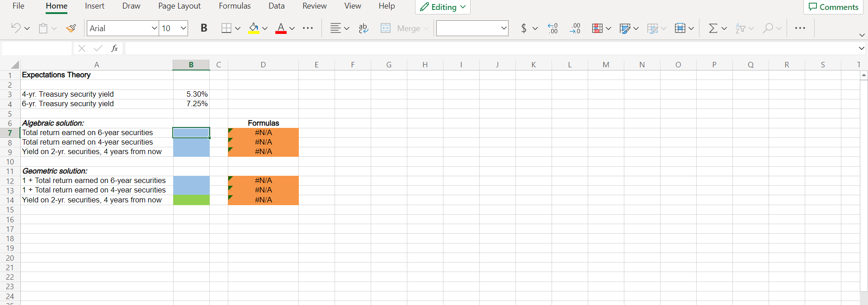Image resolution: width=868 pixels, height=305 pixels.
Task: Open the Comments pane
Action: tap(833, 7)
